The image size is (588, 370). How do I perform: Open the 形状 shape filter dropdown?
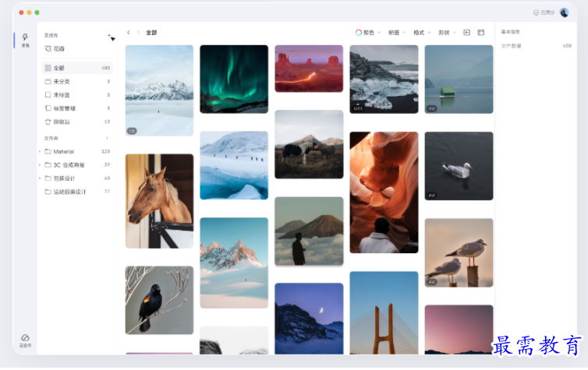447,33
